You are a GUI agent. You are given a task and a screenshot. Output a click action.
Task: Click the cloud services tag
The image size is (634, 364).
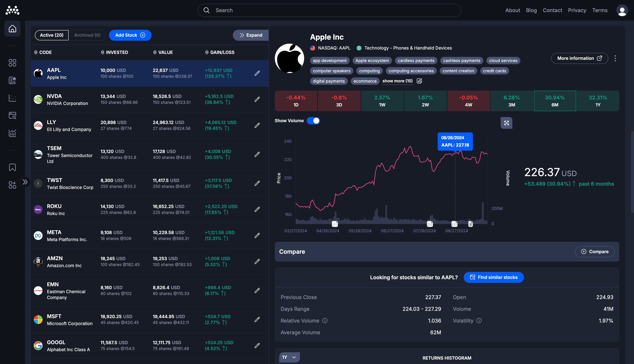click(x=503, y=61)
